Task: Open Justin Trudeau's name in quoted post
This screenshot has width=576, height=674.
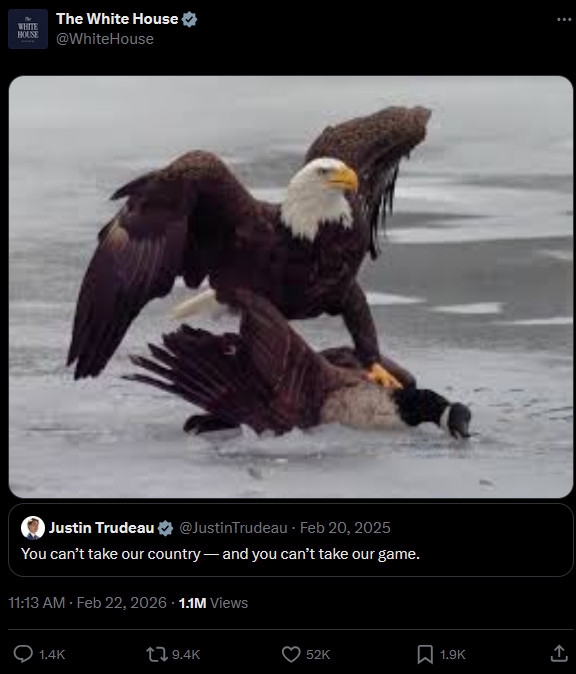Action: pos(101,528)
